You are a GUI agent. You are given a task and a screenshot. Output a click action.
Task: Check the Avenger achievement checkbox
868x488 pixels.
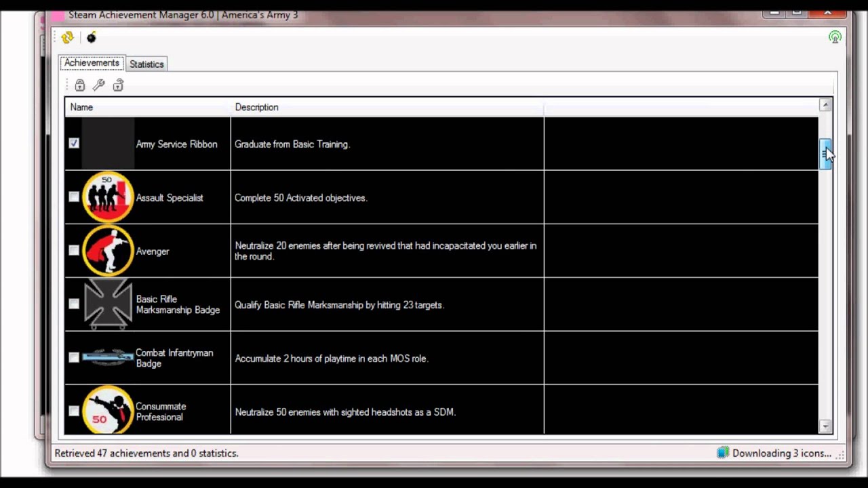pyautogui.click(x=74, y=251)
